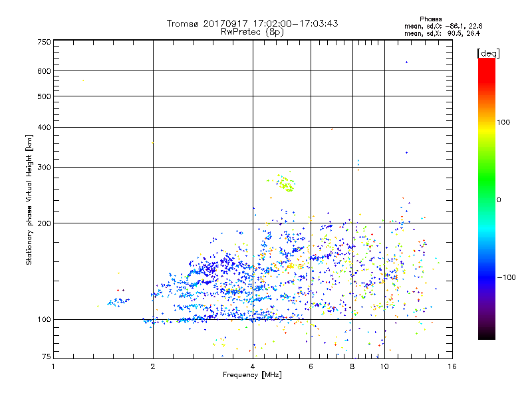The height and width of the screenshot is (399, 532).
Task: Click the y-axis tick label '750'
Action: [x=44, y=42]
